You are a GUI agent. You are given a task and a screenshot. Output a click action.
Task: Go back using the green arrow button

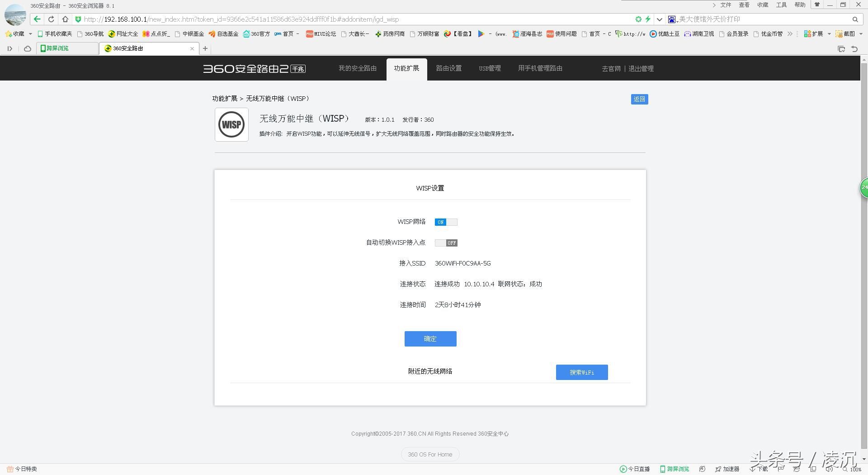[x=37, y=19]
